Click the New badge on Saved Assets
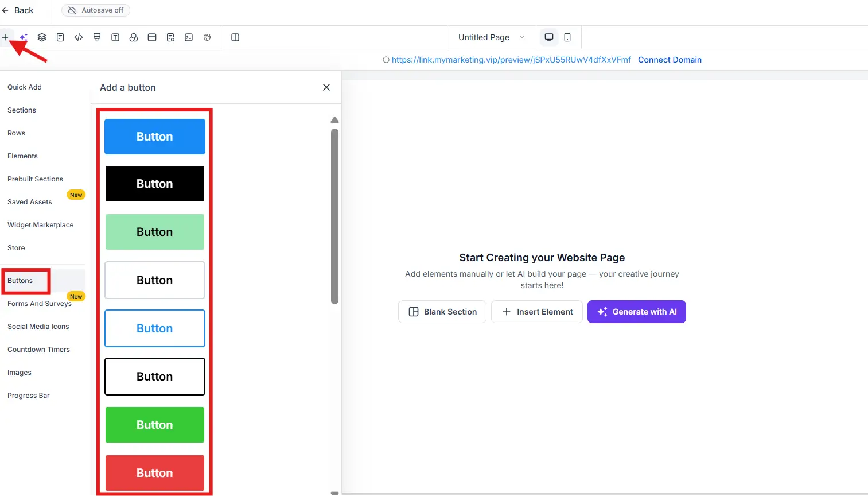 click(76, 195)
